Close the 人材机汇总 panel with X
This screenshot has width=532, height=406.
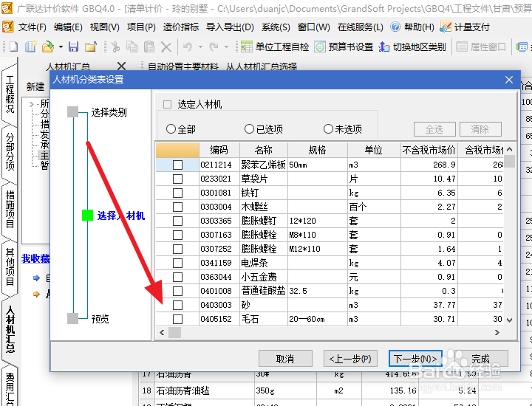click(x=121, y=66)
